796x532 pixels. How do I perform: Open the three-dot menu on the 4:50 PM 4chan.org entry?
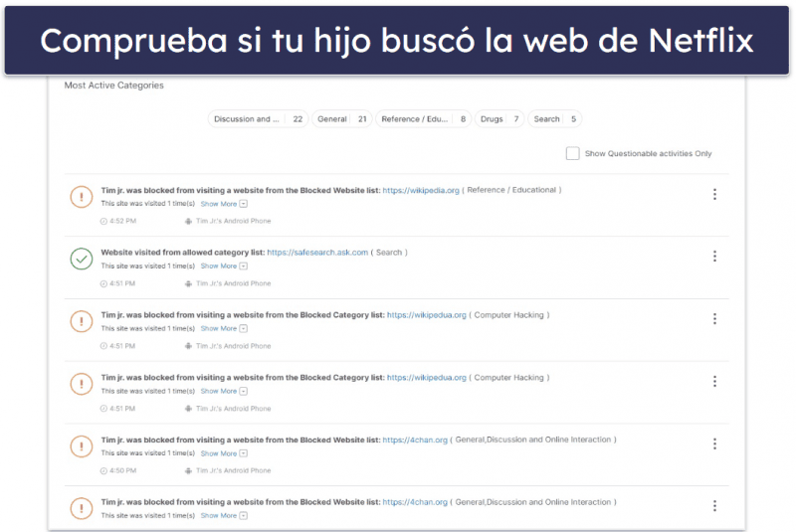(714, 443)
